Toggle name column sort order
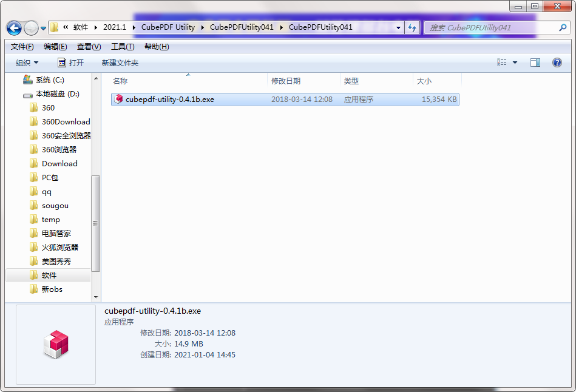The image size is (576, 392). [120, 80]
